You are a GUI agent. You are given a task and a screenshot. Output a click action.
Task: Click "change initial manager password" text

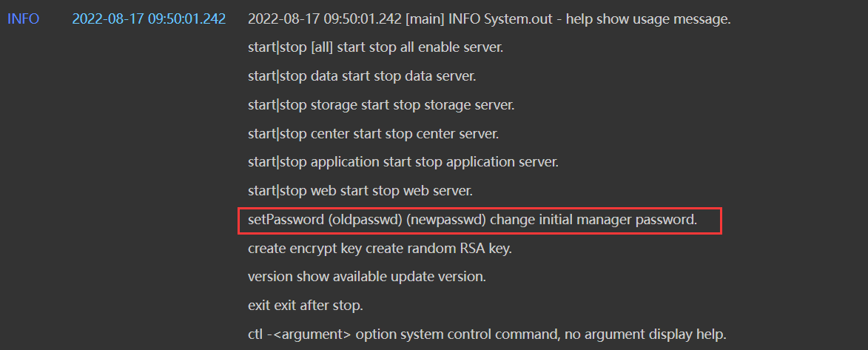click(x=593, y=220)
